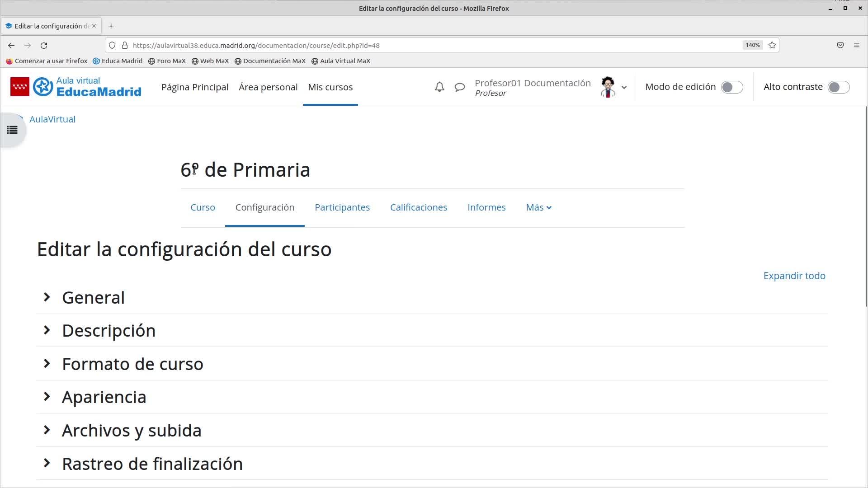Expand the General section
868x488 pixels.
coord(93,297)
